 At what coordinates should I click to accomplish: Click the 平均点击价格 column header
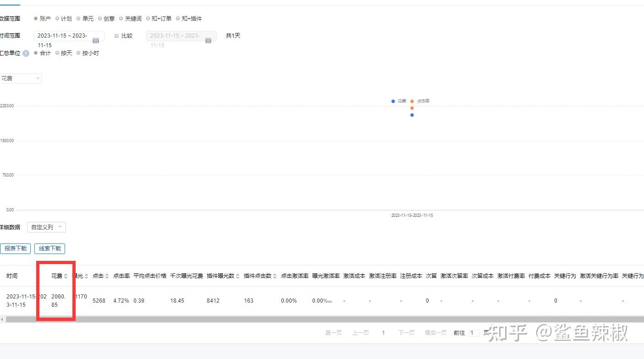(x=150, y=276)
